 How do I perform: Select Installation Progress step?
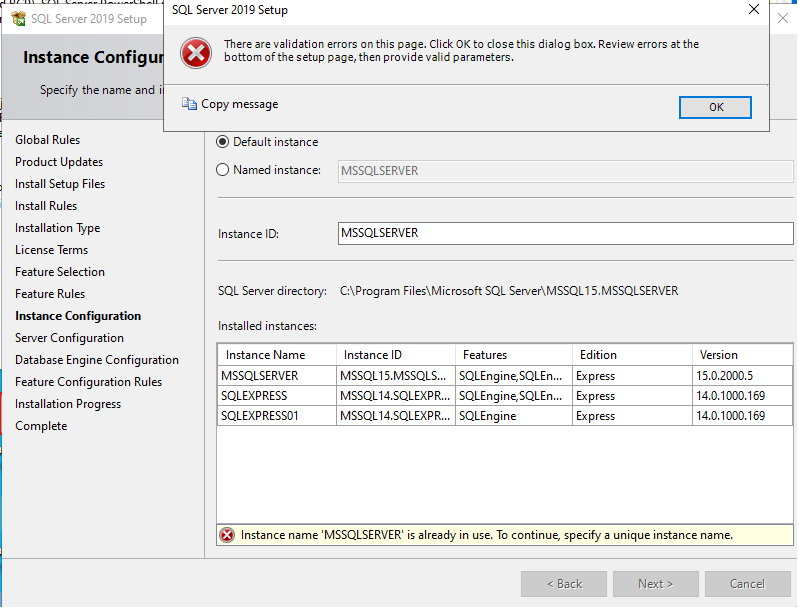68,404
